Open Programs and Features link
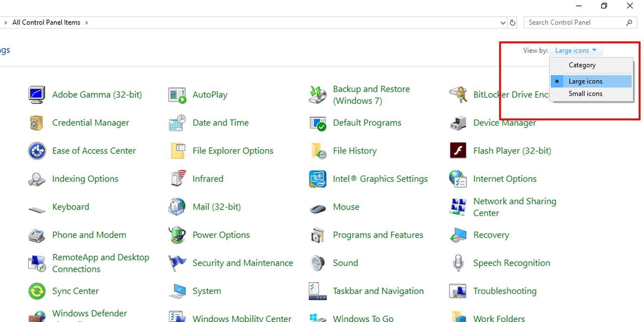 click(378, 235)
